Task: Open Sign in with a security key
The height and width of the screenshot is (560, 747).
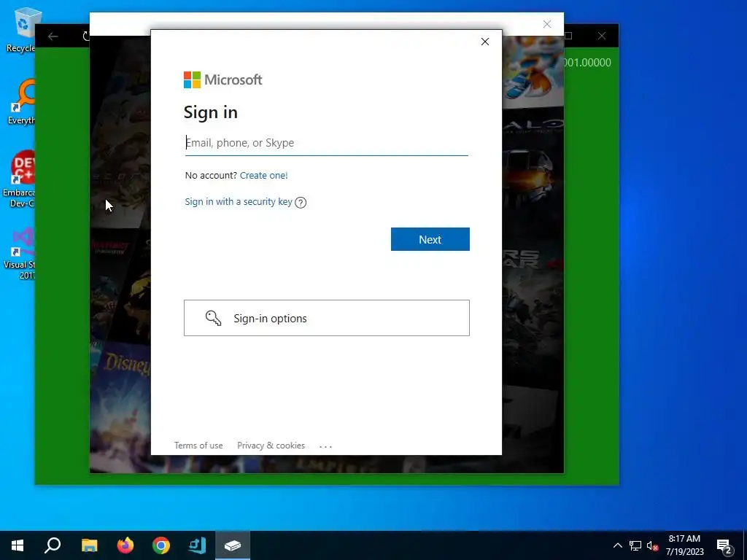Action: pyautogui.click(x=239, y=202)
